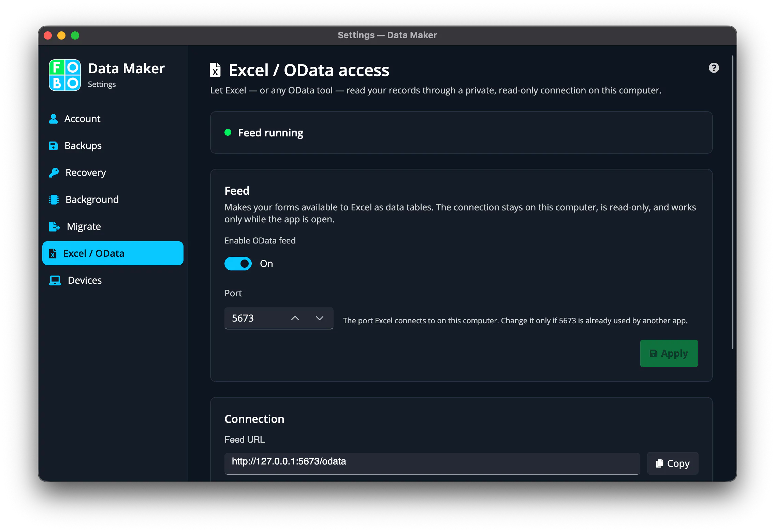Click the 'Settings' subtitle under Data Maker
The width and height of the screenshot is (775, 532).
tap(102, 84)
